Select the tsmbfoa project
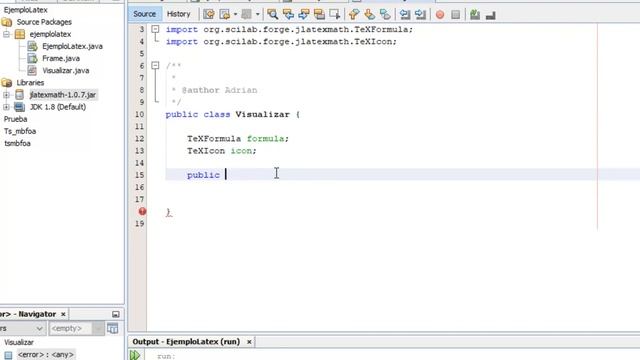 [17, 143]
